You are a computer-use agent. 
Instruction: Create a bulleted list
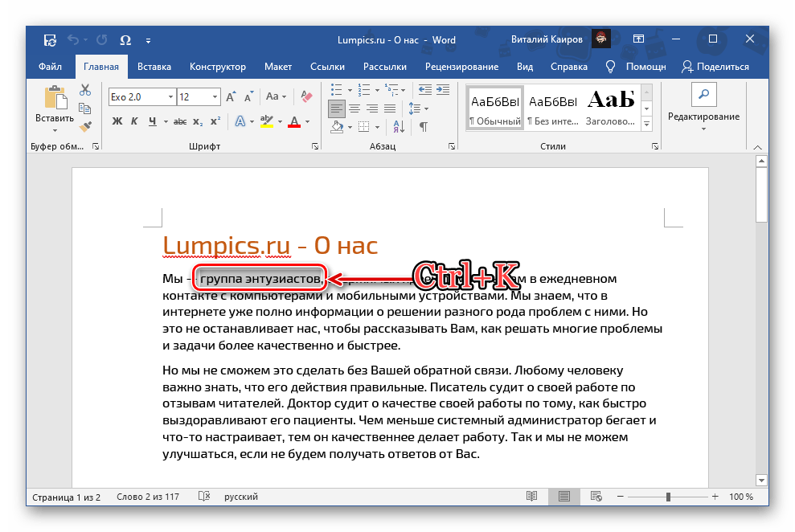337,90
